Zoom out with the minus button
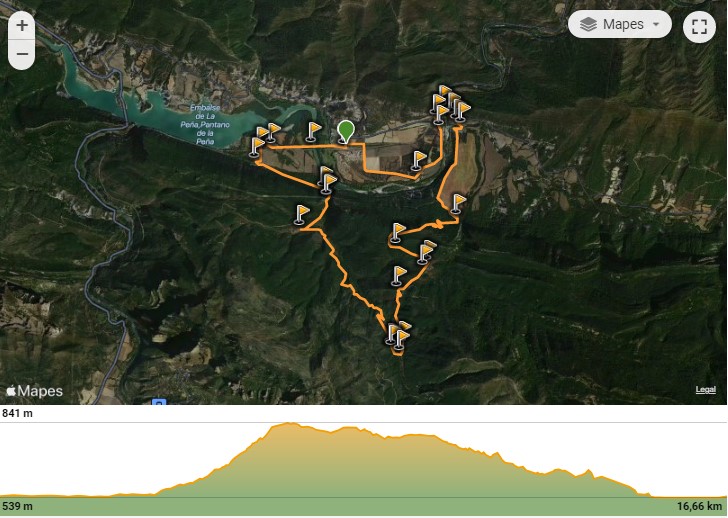The width and height of the screenshot is (728, 518). 22,54
